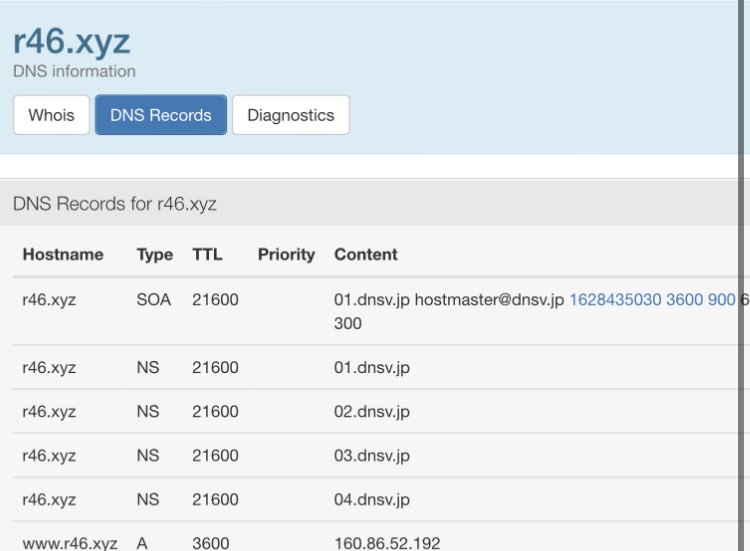Image resolution: width=750 pixels, height=551 pixels.
Task: Switch to the Diagnostics tab
Action: pos(290,115)
